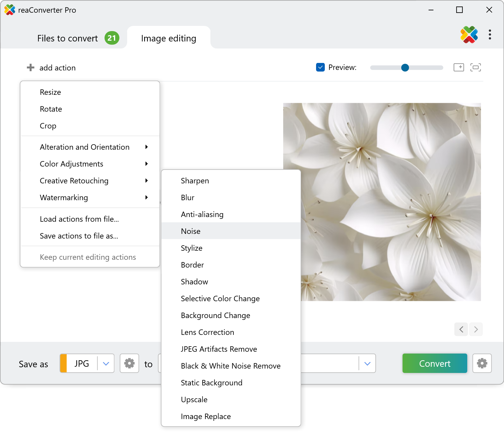
Task: Click the fit-to-window preview icon
Action: [475, 67]
